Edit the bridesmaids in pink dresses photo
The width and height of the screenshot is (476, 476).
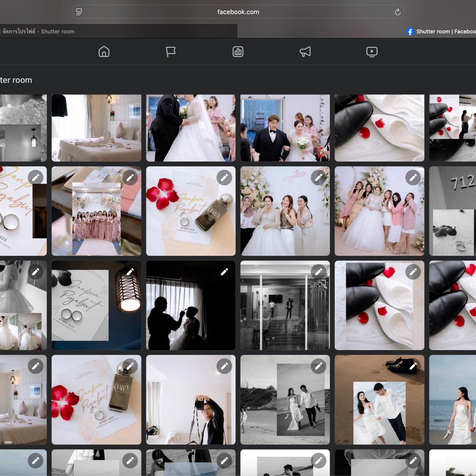point(130,178)
